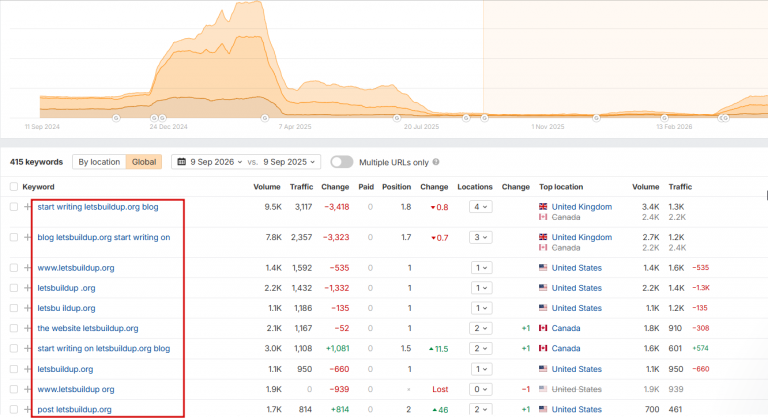The image size is (768, 418).
Task: Click the 7 Apr 2025 axis label
Action: tap(295, 126)
